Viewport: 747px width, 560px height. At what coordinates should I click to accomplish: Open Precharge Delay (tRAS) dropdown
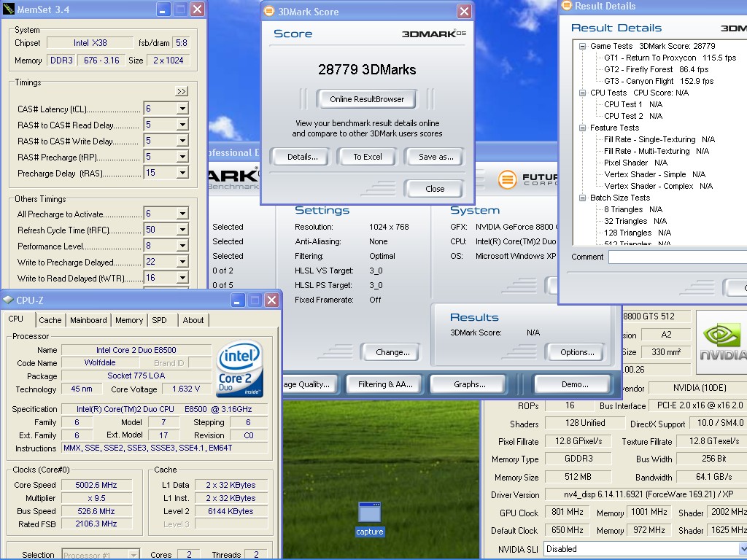[x=182, y=173]
